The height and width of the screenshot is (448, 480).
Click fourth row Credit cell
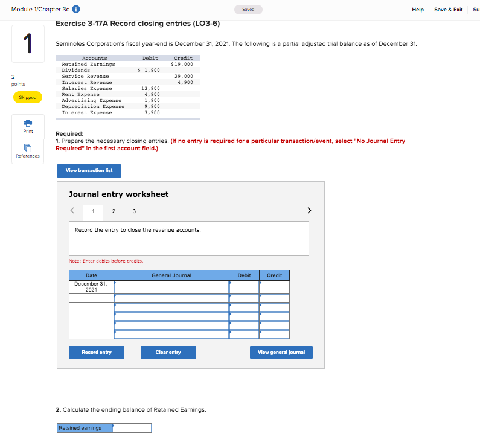274,316
